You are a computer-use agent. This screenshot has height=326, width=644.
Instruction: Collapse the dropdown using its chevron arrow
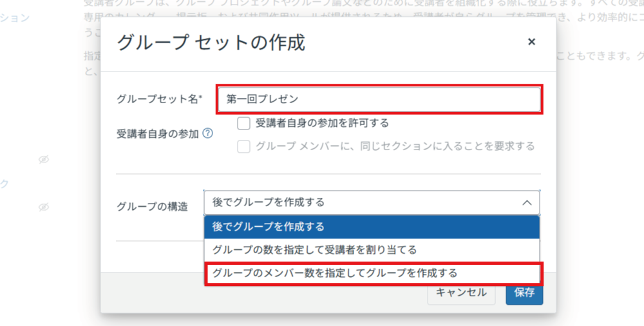coord(526,202)
